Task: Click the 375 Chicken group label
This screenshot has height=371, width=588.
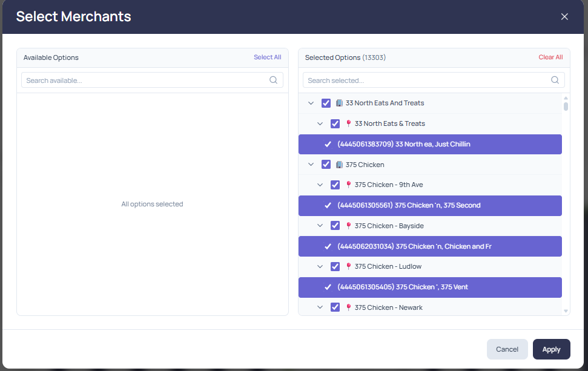Action: pos(365,165)
